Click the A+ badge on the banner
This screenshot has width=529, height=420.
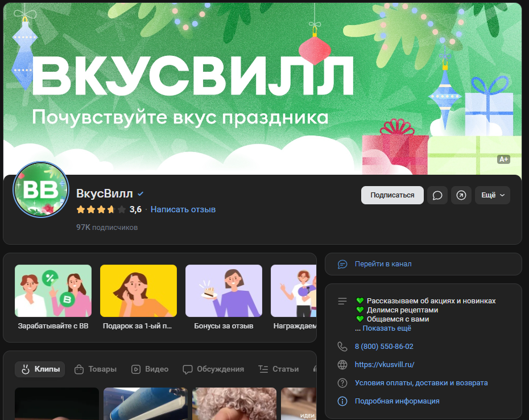pyautogui.click(x=503, y=159)
